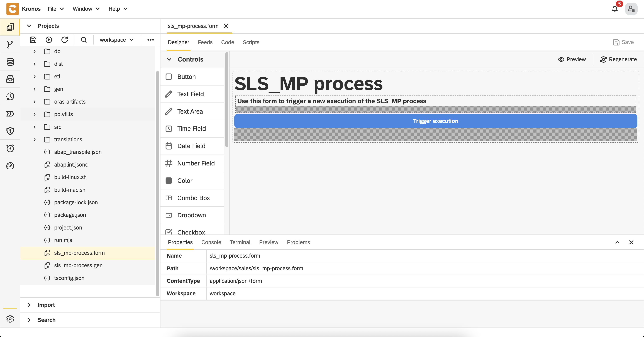Open the notifications bell
This screenshot has height=337, width=644.
tap(615, 9)
